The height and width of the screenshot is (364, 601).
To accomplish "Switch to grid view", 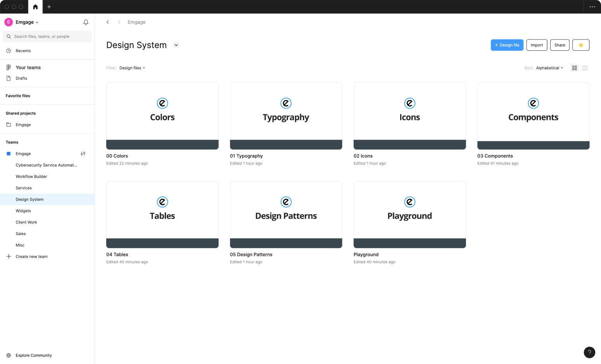I will coord(575,68).
